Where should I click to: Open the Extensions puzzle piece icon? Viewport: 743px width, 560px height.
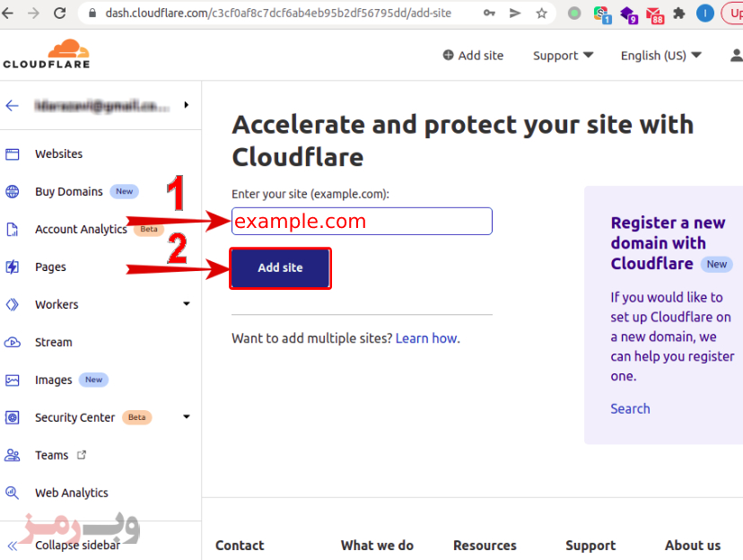pos(679,13)
